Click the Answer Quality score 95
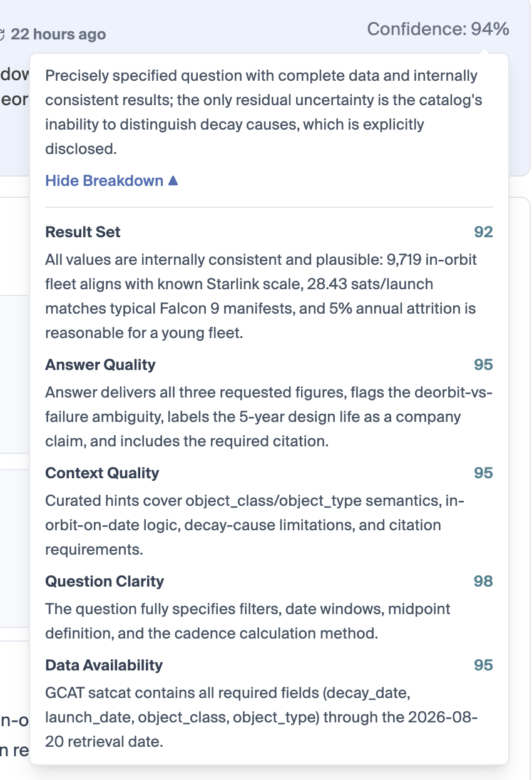532x780 pixels. pyautogui.click(x=483, y=365)
